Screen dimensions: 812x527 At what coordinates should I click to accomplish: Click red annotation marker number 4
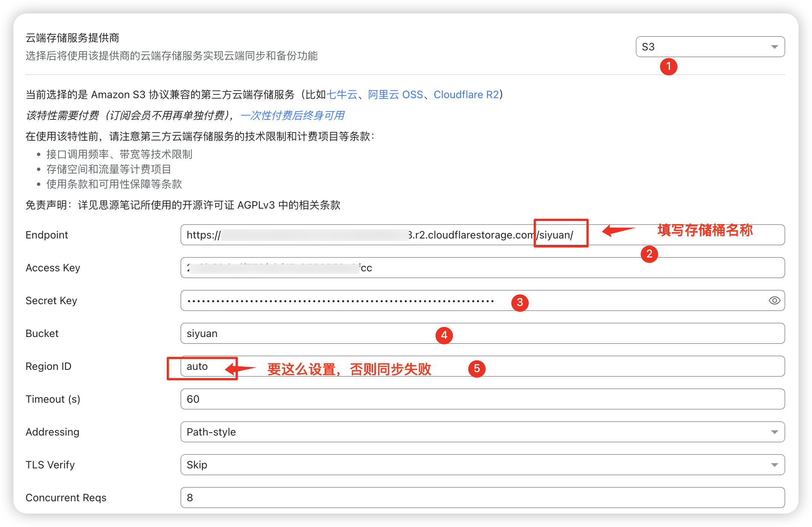tap(444, 335)
